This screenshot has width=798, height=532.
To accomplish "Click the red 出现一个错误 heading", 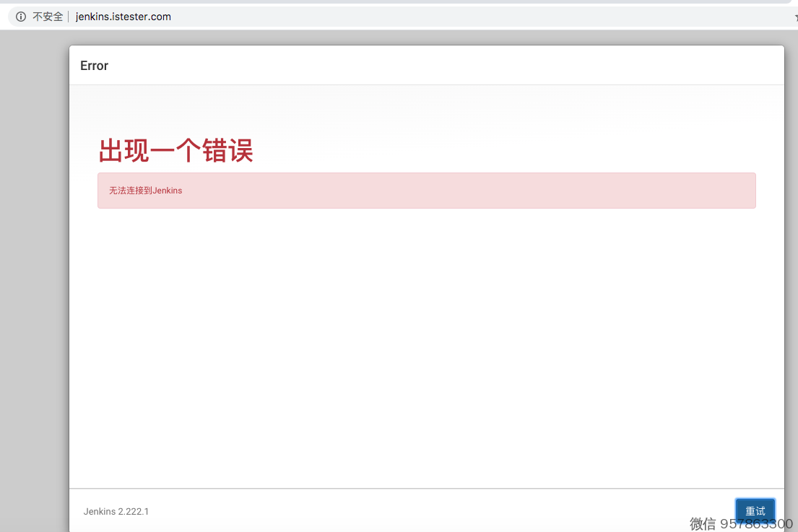I will click(x=175, y=152).
